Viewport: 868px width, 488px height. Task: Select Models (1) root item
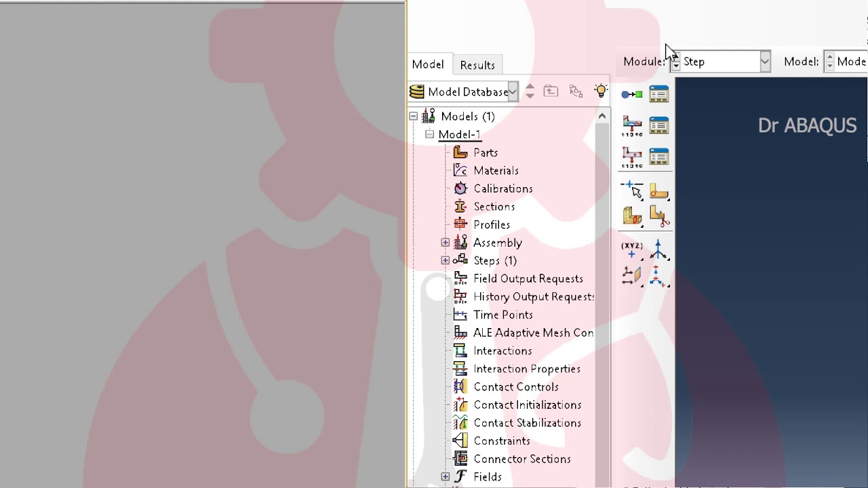coord(468,117)
